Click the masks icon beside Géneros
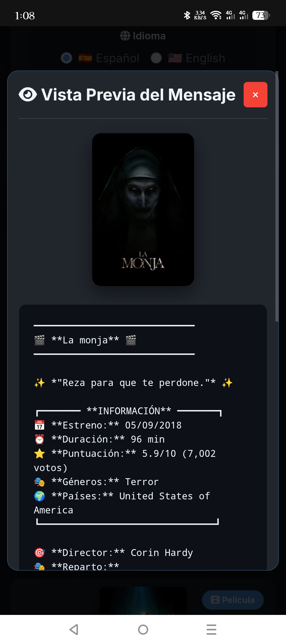Viewport: 286px width, 644px height. 39,482
